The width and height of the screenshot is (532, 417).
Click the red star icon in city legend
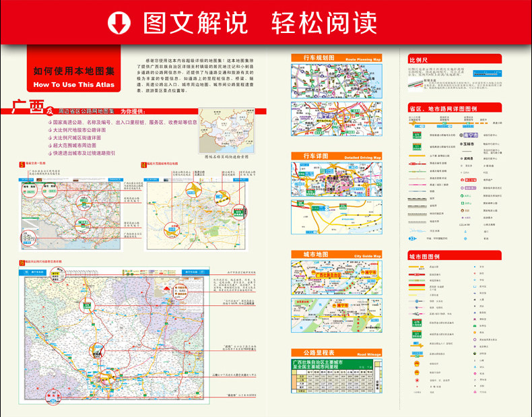(x=417, y=381)
